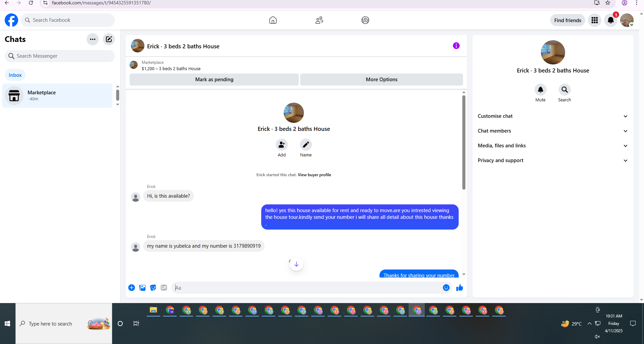644x344 pixels.
Task: Choose a GIF in the composer
Action: [164, 288]
